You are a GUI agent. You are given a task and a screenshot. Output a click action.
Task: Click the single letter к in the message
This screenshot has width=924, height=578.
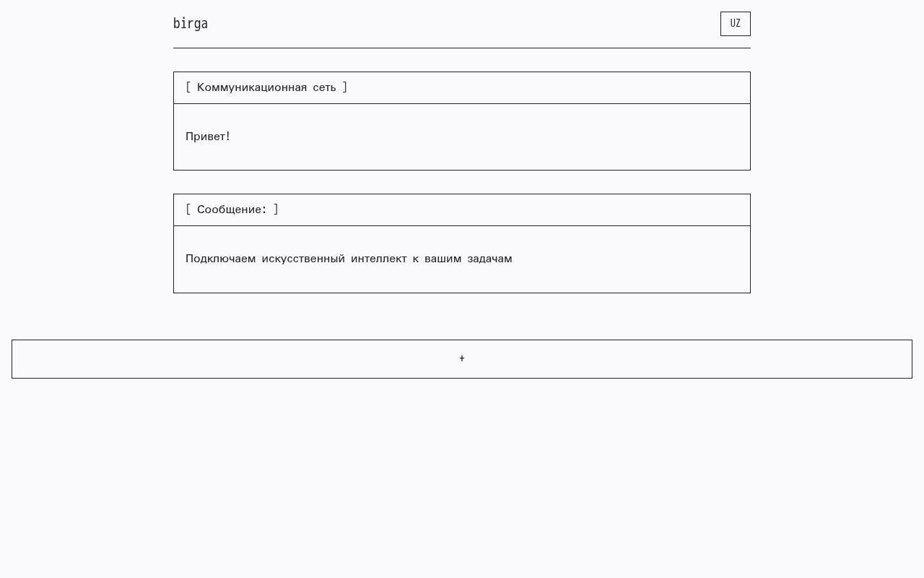point(416,259)
